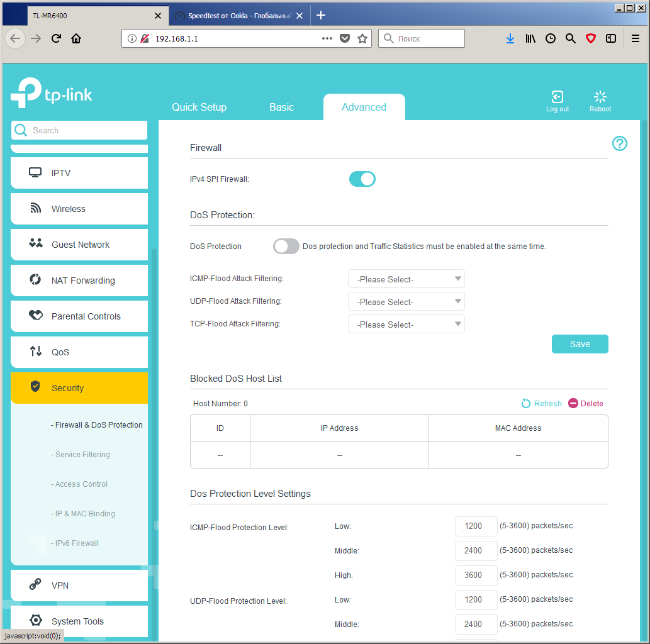Enable the DoS Protection toggle
Image resolution: width=650 pixels, height=644 pixels.
(x=286, y=246)
